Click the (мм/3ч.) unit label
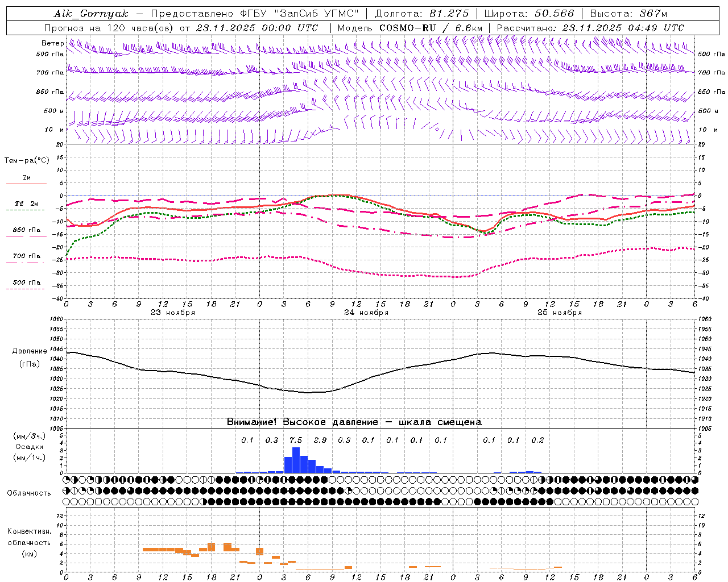 coord(29,436)
